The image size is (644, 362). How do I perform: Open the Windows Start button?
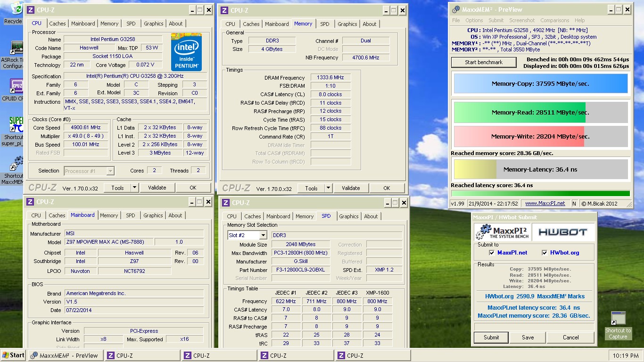(x=13, y=355)
